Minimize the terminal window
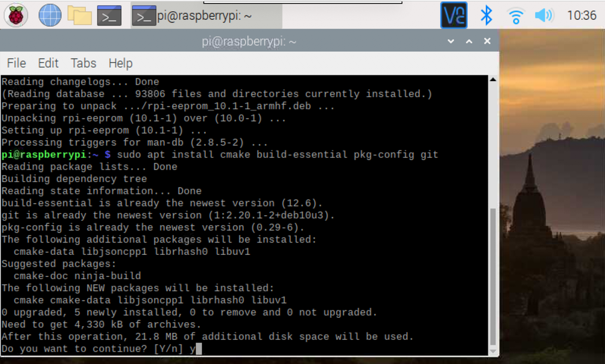This screenshot has width=605, height=364. point(451,41)
